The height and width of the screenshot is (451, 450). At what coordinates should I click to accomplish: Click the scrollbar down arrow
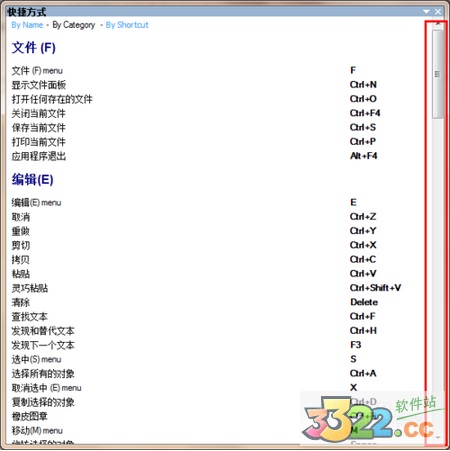[438, 438]
